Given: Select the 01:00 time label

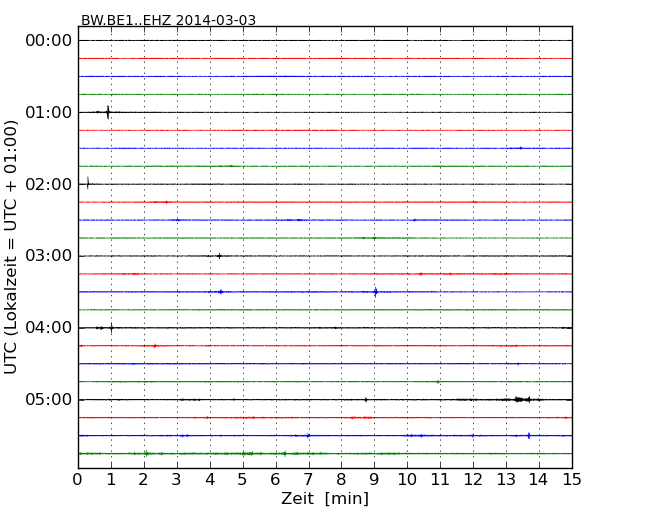Looking at the screenshot, I should pos(49,112).
